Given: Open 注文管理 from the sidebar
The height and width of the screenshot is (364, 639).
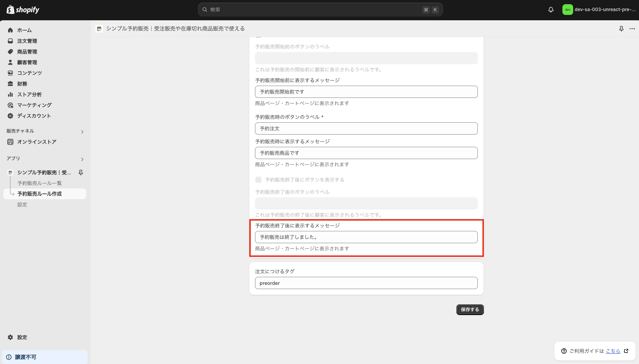Looking at the screenshot, I should click(x=27, y=41).
